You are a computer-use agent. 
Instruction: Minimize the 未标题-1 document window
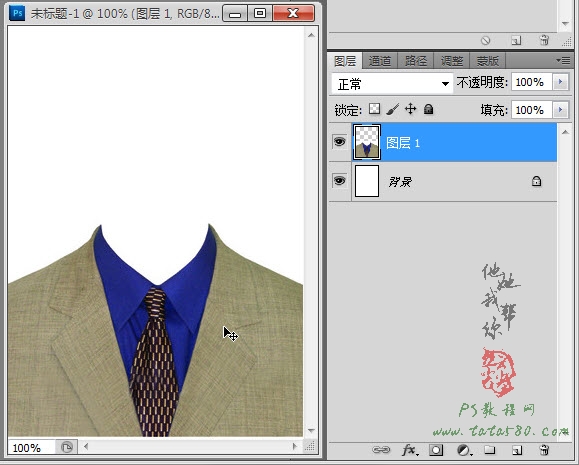235,14
